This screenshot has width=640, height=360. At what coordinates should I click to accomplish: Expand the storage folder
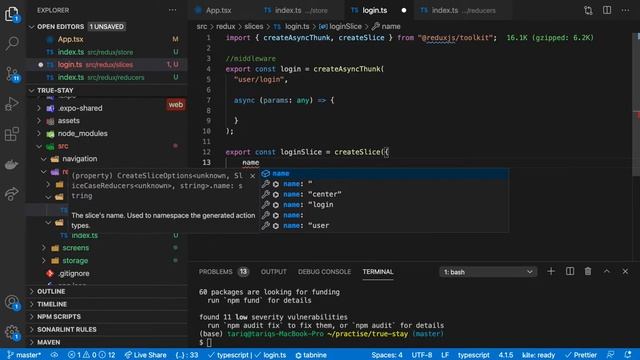click(75, 260)
